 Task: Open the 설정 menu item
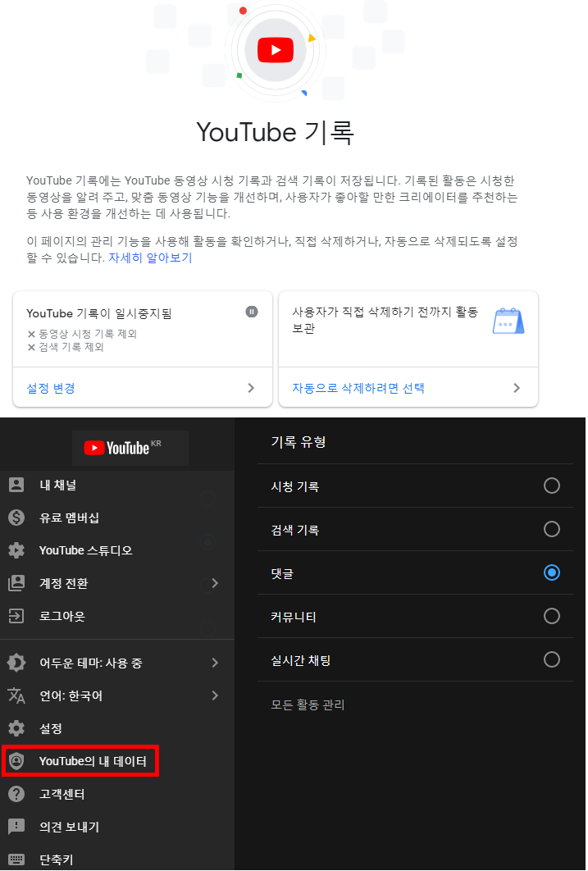pos(117,728)
